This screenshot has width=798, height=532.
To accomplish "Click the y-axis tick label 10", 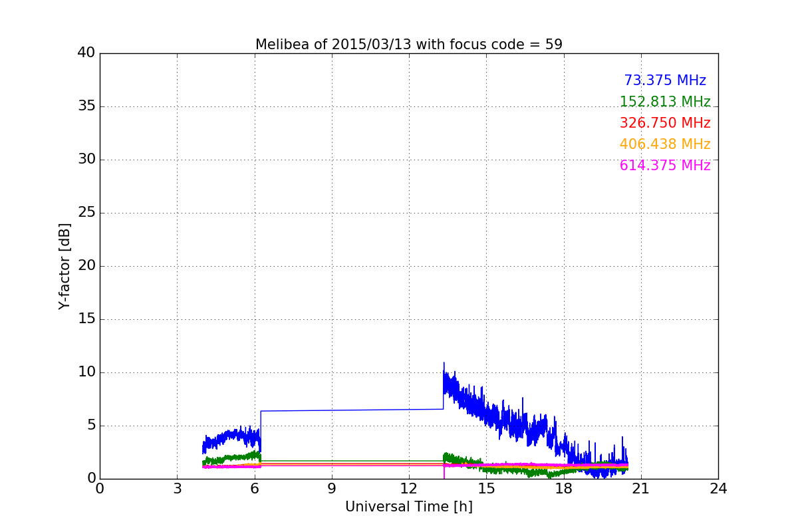I will (86, 372).
